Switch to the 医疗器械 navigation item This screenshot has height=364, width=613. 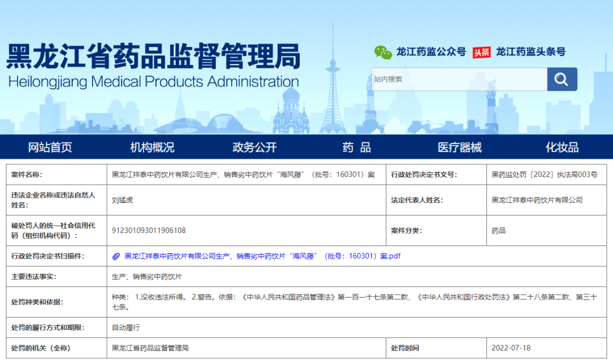(459, 147)
